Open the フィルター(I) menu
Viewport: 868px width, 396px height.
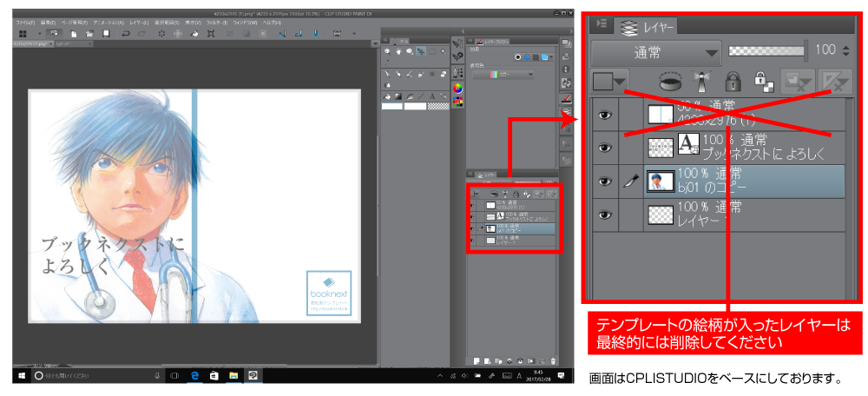216,23
